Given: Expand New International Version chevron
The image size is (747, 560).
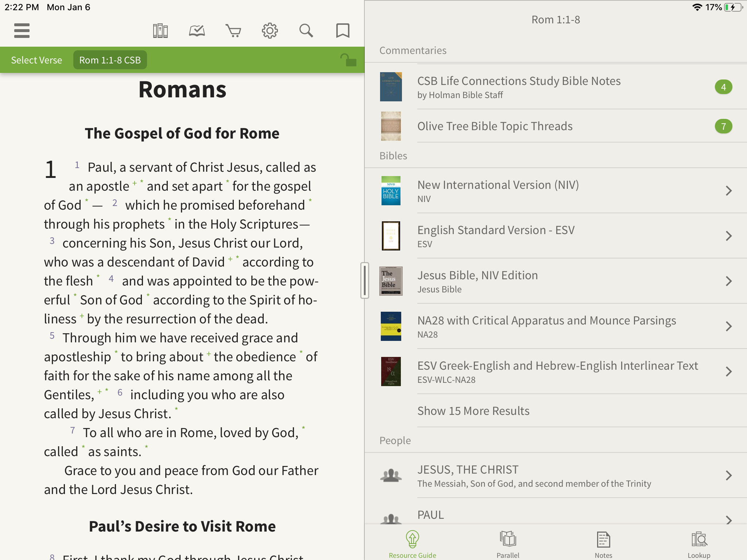Looking at the screenshot, I should tap(728, 191).
